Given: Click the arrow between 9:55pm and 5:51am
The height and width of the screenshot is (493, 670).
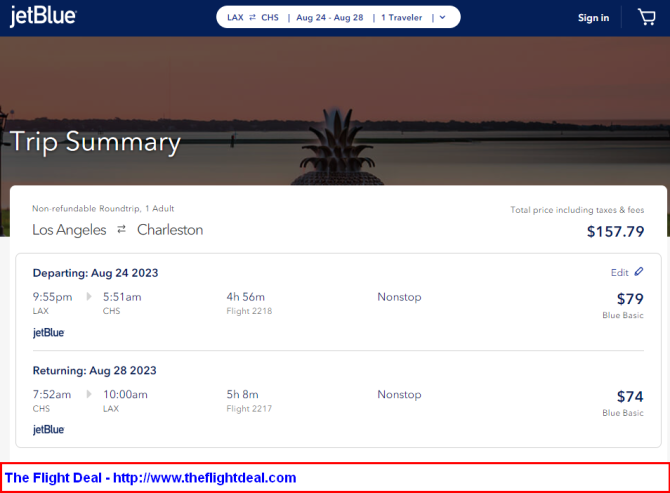Looking at the screenshot, I should click(x=89, y=296).
